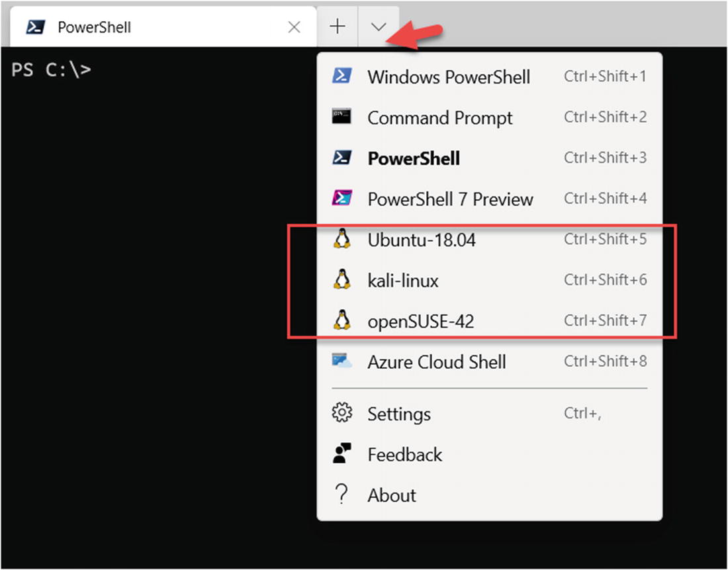Screen dimensions: 728x570
Task: Toggle the profile dropdown chevron
Action: (379, 26)
